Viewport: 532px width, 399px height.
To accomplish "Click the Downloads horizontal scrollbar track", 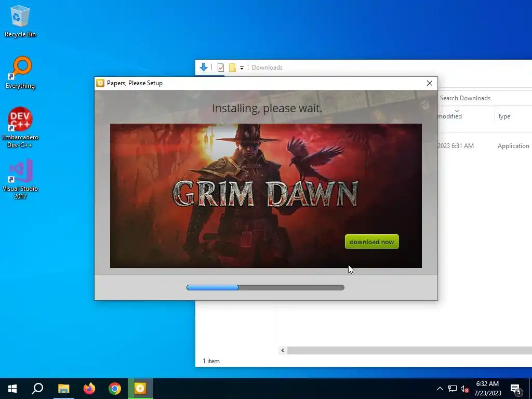I will (409, 351).
